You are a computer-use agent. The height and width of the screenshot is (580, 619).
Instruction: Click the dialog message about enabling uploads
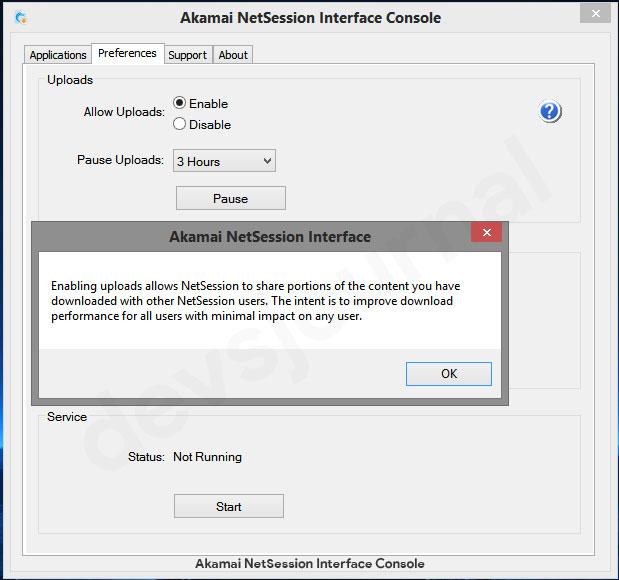pos(255,301)
